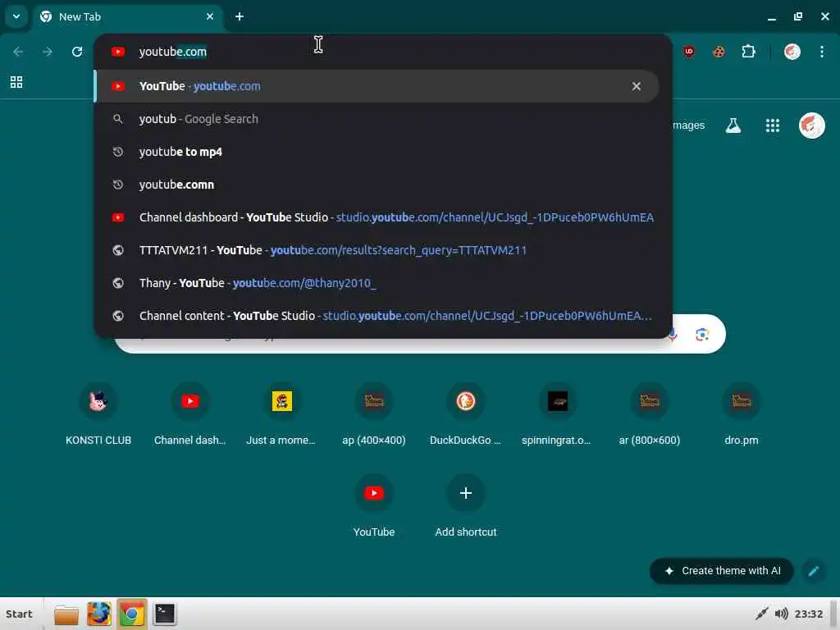Search by image with Google Lens icon
The image size is (840, 630).
pos(702,335)
